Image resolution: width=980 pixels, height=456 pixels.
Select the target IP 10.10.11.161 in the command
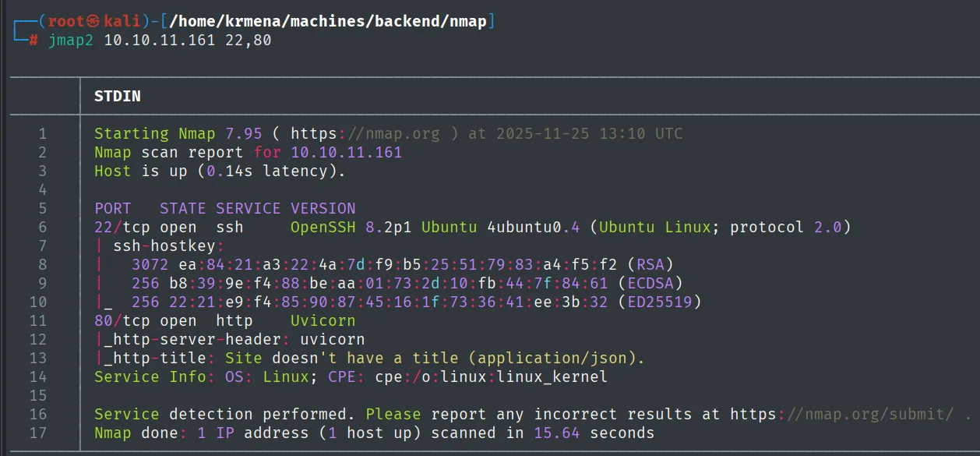point(160,40)
